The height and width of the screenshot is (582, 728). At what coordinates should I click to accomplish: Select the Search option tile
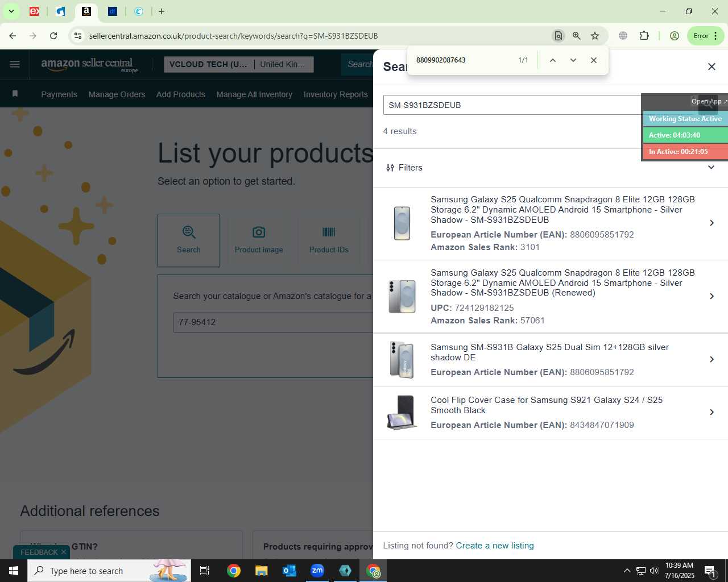click(x=189, y=240)
